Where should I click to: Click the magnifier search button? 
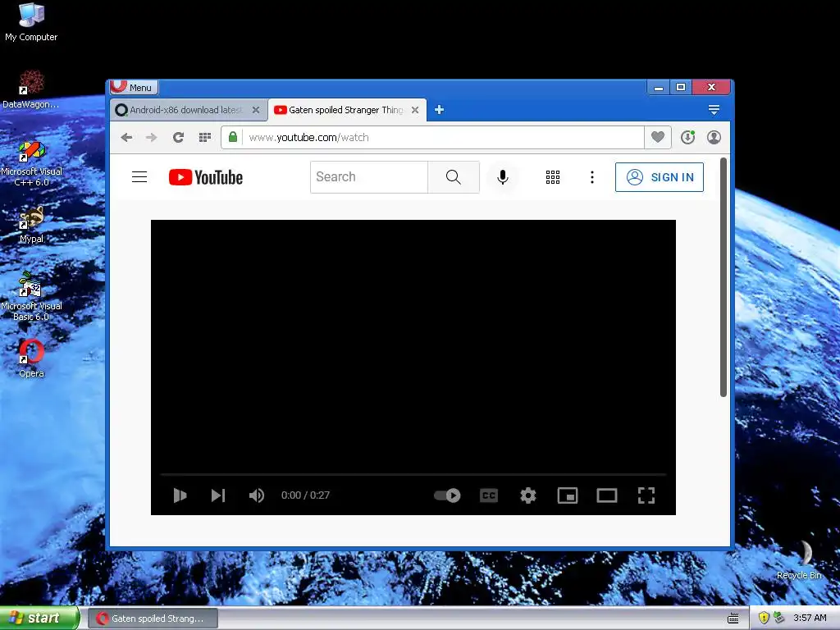tap(453, 177)
